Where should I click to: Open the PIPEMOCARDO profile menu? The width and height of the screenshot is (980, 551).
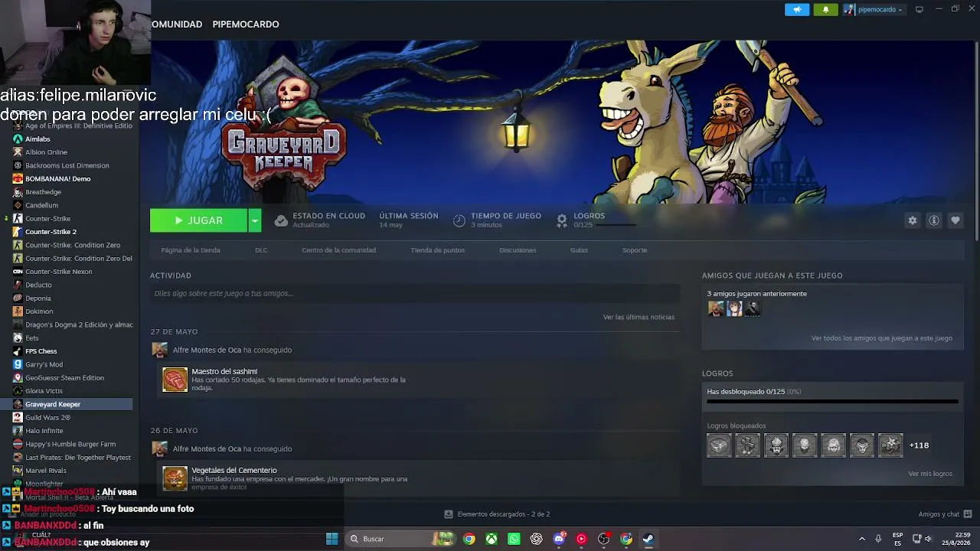pyautogui.click(x=246, y=24)
